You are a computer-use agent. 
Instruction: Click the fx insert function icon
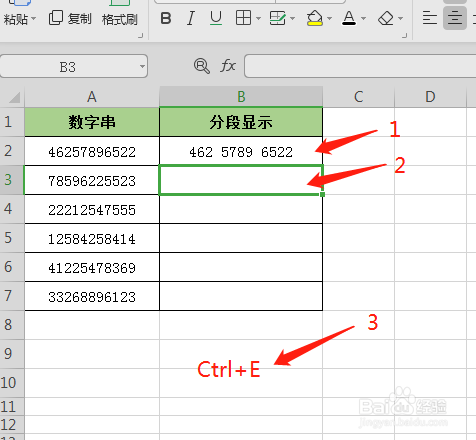point(228,66)
